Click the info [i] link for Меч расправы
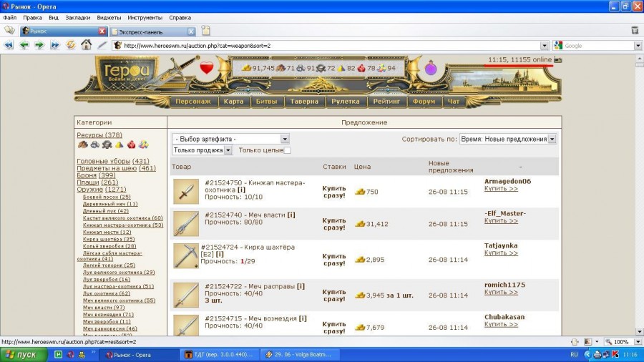 click(301, 286)
